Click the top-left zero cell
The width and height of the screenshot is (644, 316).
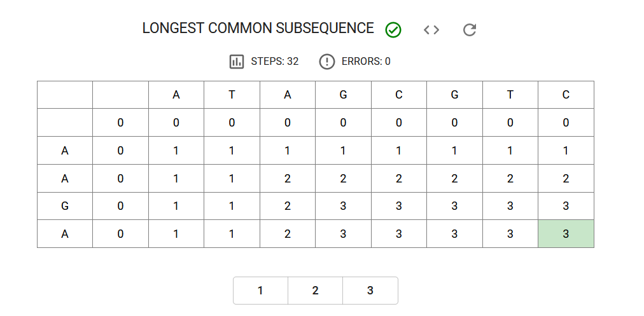(x=120, y=123)
